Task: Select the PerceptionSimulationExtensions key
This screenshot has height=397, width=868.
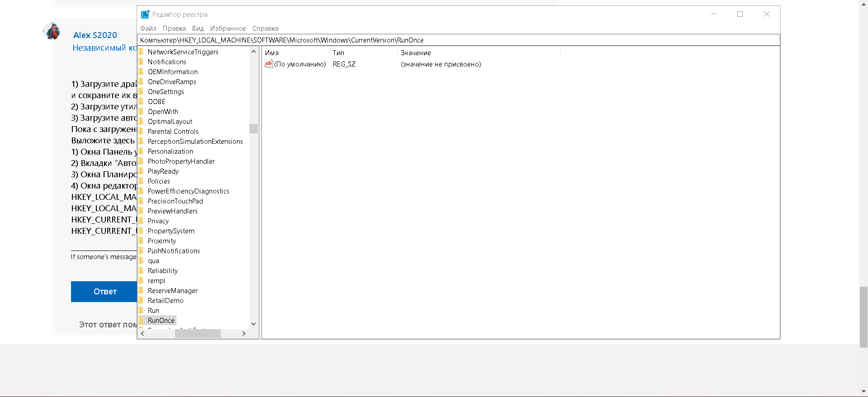Action: [x=195, y=142]
